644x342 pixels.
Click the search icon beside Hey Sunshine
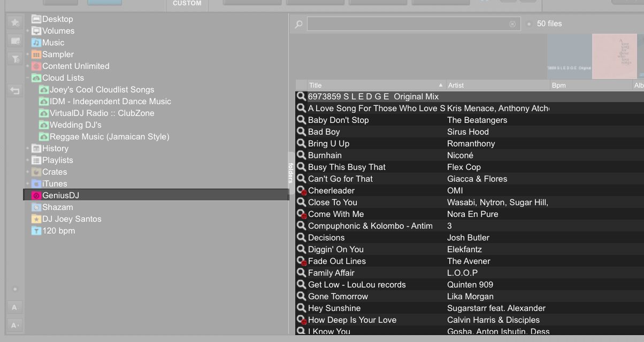coord(302,308)
